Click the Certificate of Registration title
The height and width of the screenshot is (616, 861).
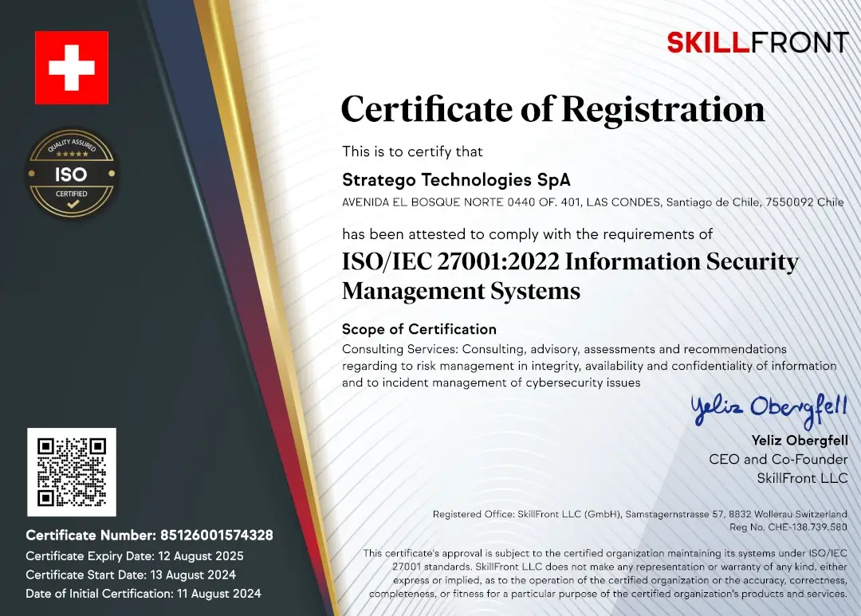pyautogui.click(x=553, y=109)
